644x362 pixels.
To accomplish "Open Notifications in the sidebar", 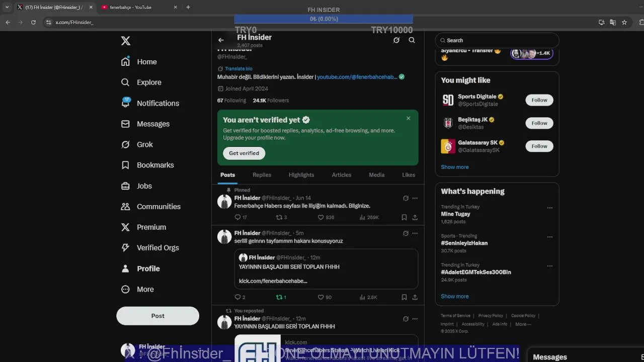I will [150, 103].
